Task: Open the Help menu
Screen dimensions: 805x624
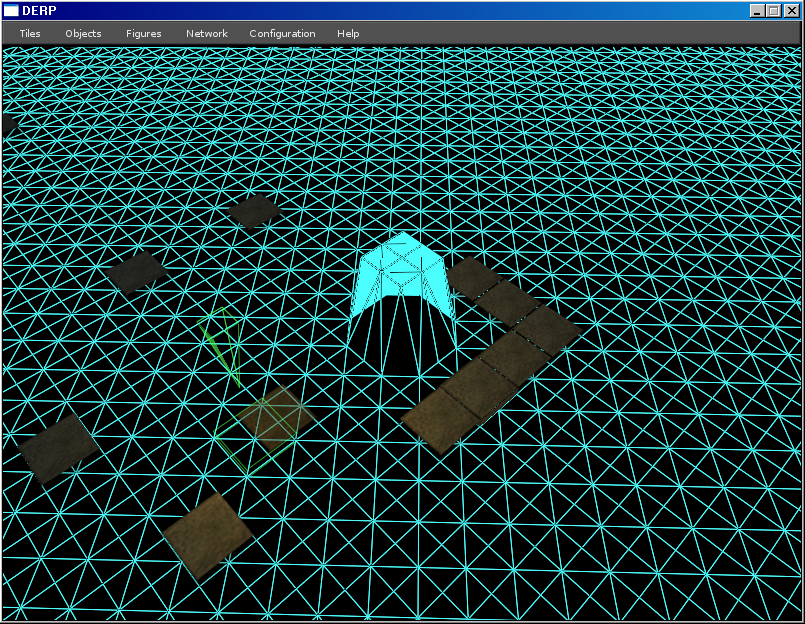Action: click(348, 33)
